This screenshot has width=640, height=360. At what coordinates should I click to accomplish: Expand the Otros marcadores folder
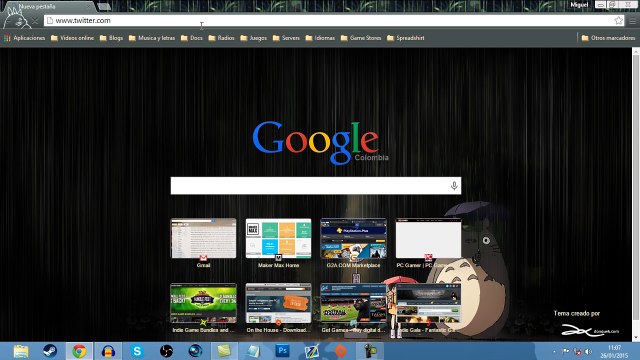(608, 38)
